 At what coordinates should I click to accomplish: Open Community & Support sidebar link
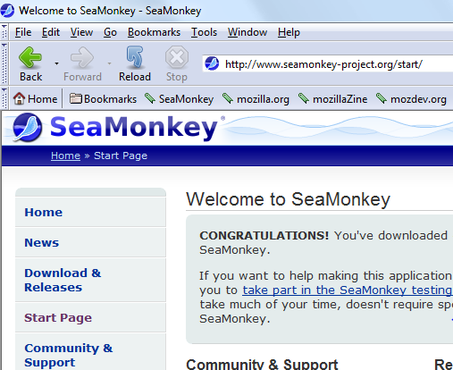[x=68, y=355]
